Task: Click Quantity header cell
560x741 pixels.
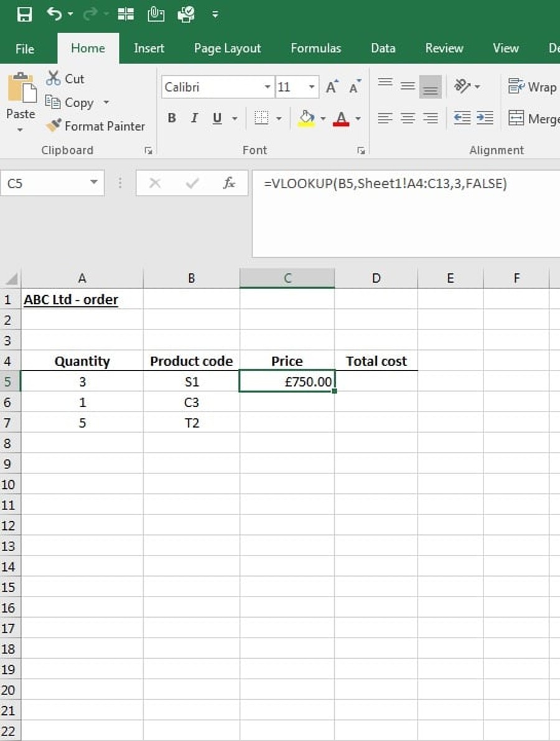Action: [82, 361]
